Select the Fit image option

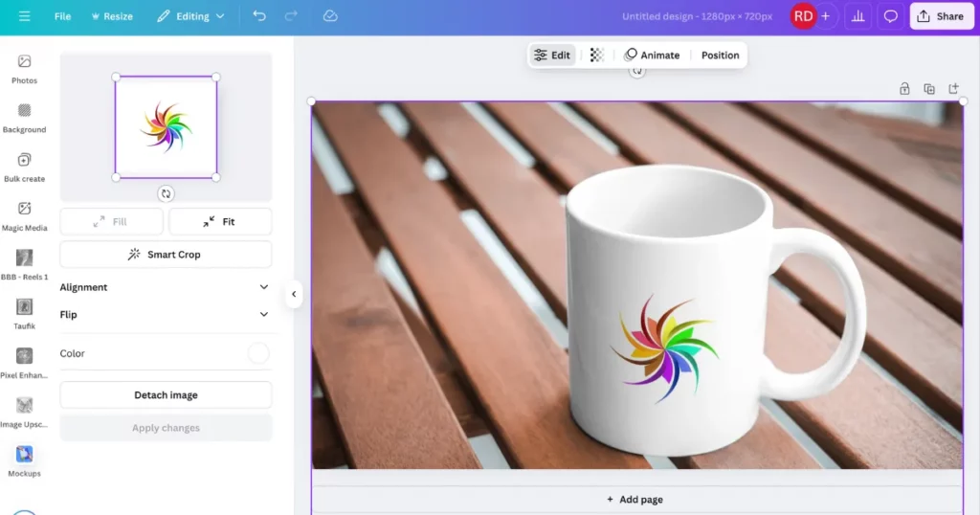click(220, 222)
